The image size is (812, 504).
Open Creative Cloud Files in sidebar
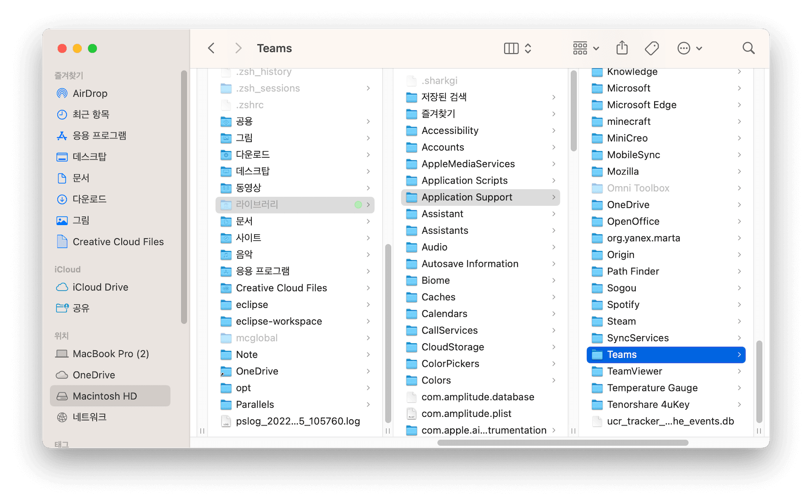pyautogui.click(x=111, y=242)
